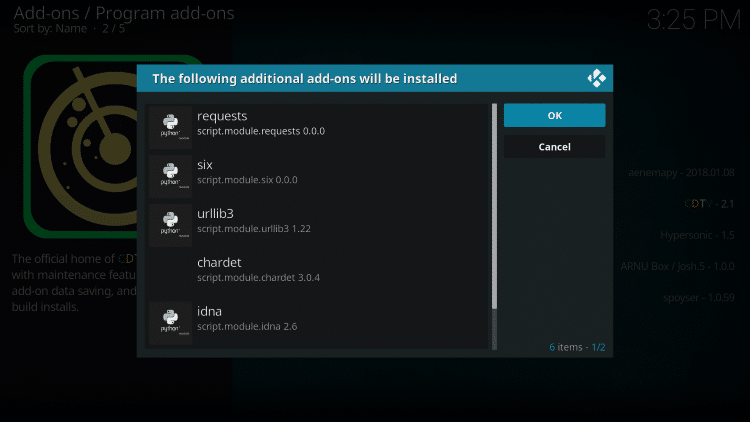This screenshot has width=750, height=422.
Task: Select Hypersonic - 1.5 in background list
Action: (697, 235)
